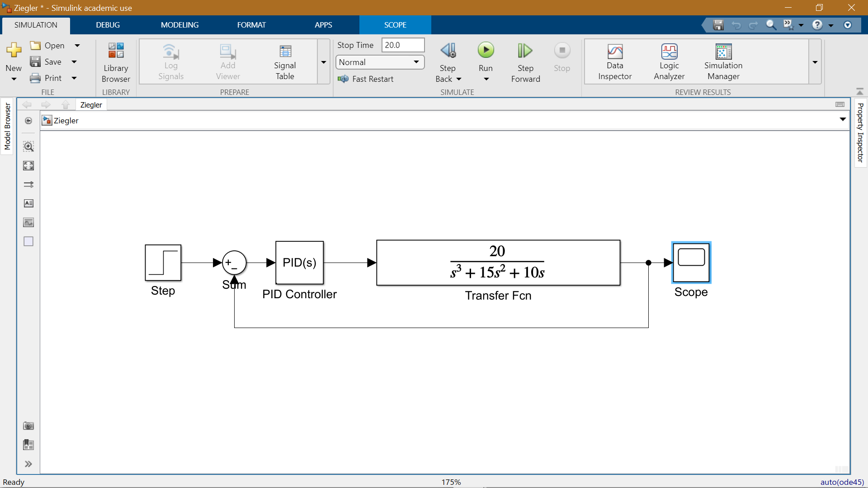Screen dimensions: 868x488
Task: Expand the Run dropdown arrow
Action: click(486, 79)
